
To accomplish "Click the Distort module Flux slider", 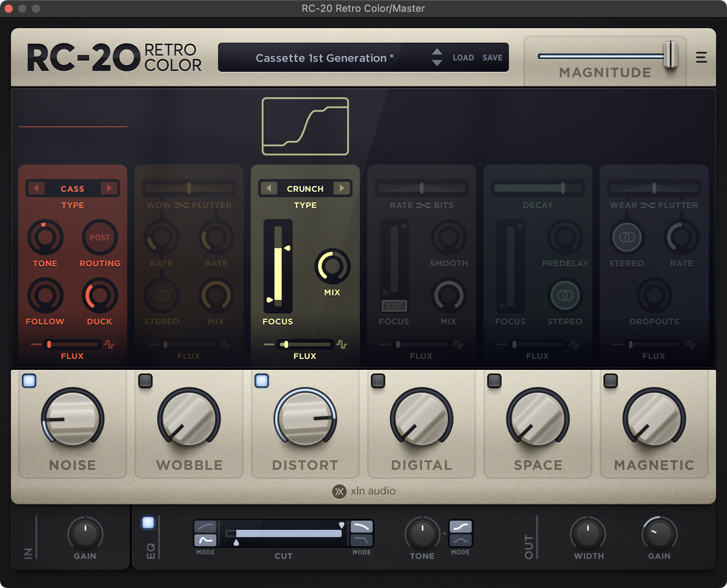I will tap(305, 344).
